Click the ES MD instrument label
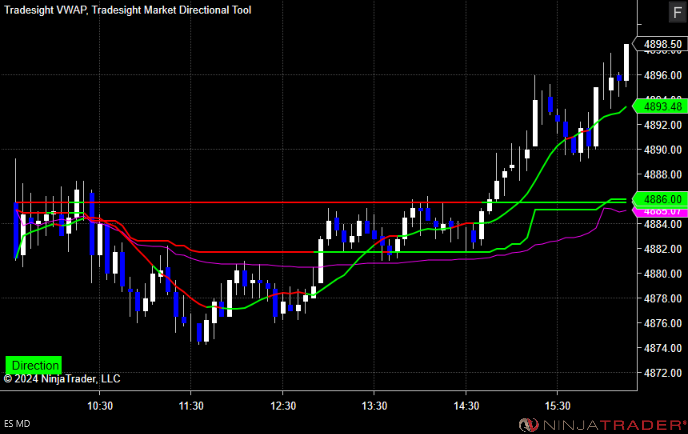688x434 pixels. [17, 424]
